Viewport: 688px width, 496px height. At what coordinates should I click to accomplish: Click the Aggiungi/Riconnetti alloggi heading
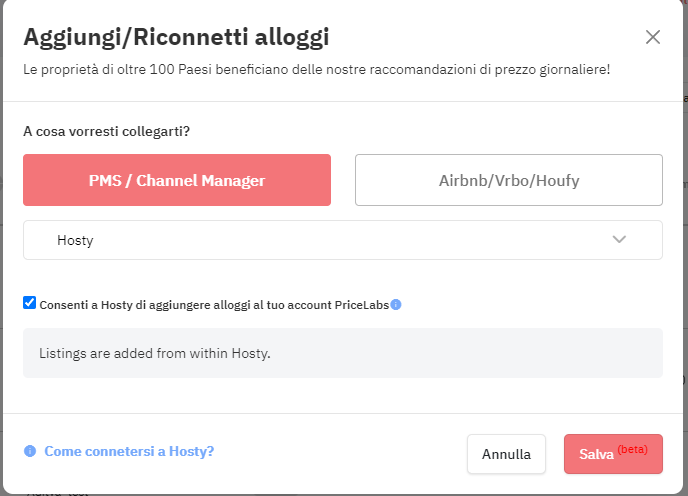coord(176,37)
